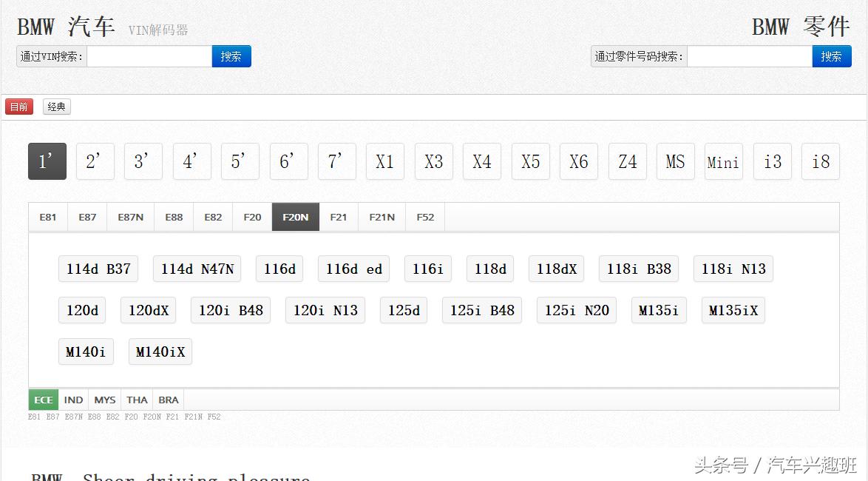Image resolution: width=868 pixels, height=481 pixels.
Task: Click the VIN search input field
Action: pyautogui.click(x=149, y=56)
